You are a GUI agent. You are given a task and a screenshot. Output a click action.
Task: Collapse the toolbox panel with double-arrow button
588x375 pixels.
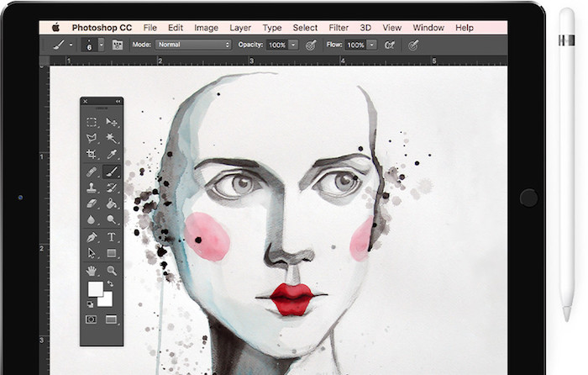pyautogui.click(x=117, y=102)
